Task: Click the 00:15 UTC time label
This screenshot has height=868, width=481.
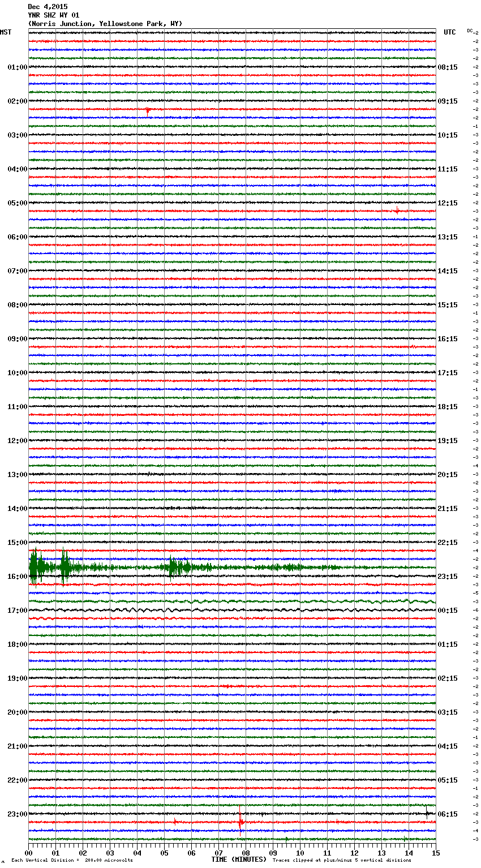Action: pyautogui.click(x=448, y=611)
